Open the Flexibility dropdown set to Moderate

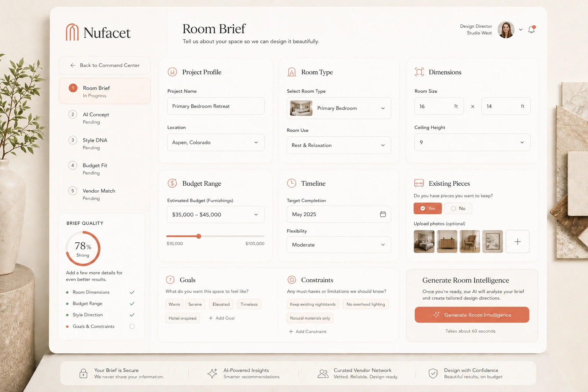[339, 245]
